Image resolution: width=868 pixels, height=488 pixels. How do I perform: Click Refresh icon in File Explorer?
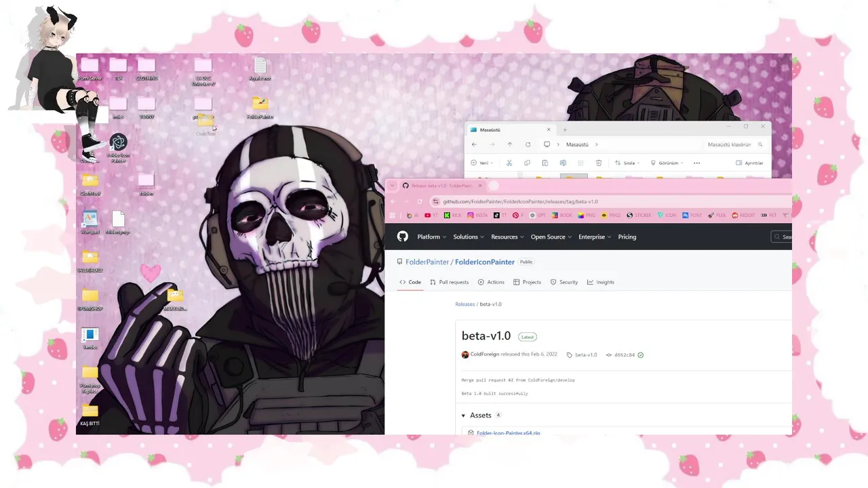[x=528, y=144]
